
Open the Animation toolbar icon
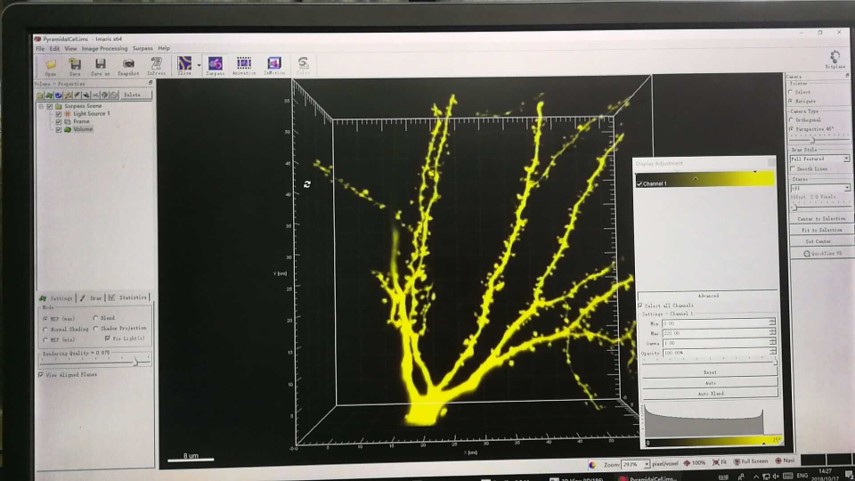click(244, 65)
